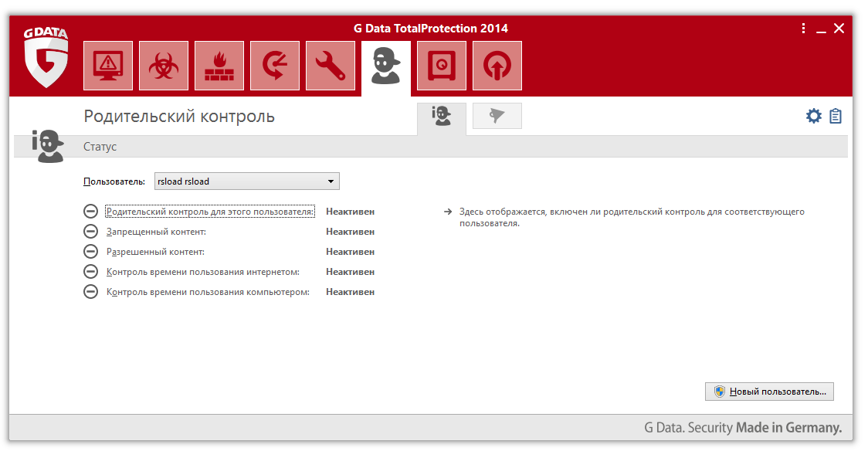
Task: Open the Virus Protection biohazard module
Action: pos(163,66)
